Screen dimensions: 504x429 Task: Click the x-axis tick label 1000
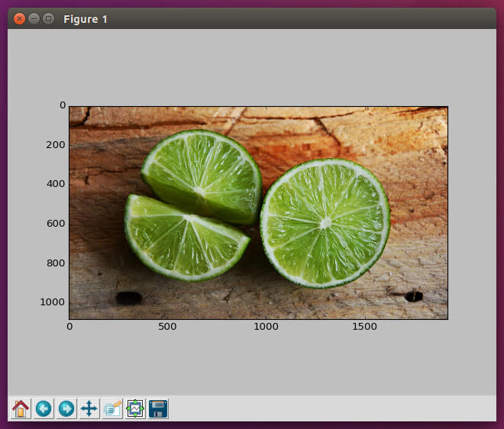[x=266, y=327]
